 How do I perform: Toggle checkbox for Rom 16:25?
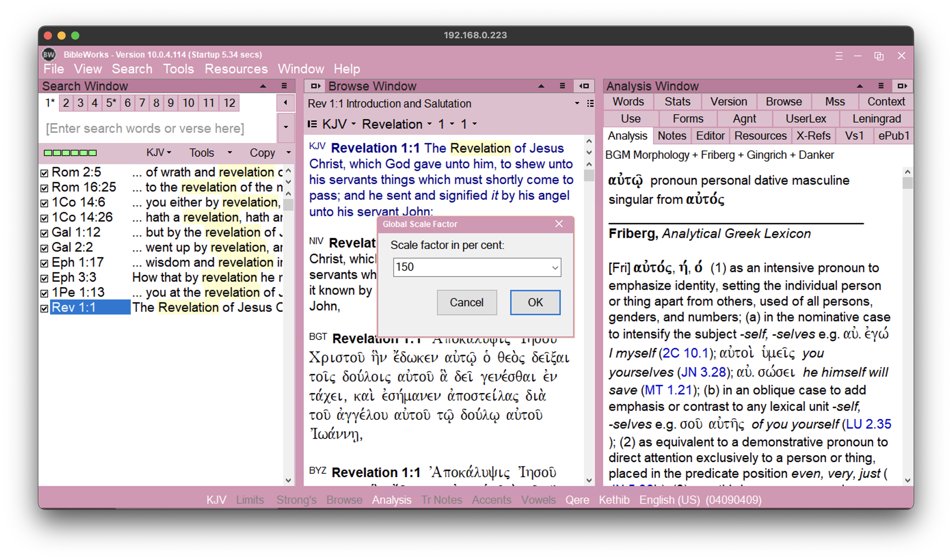point(44,188)
